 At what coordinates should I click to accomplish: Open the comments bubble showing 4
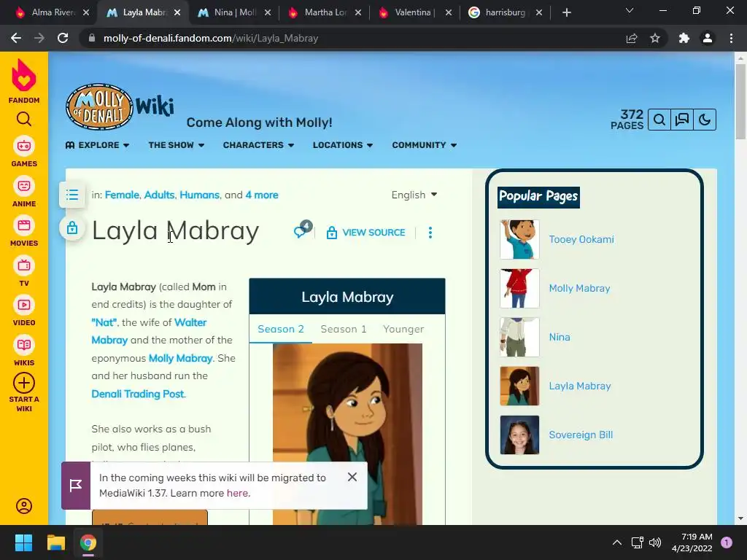(303, 229)
